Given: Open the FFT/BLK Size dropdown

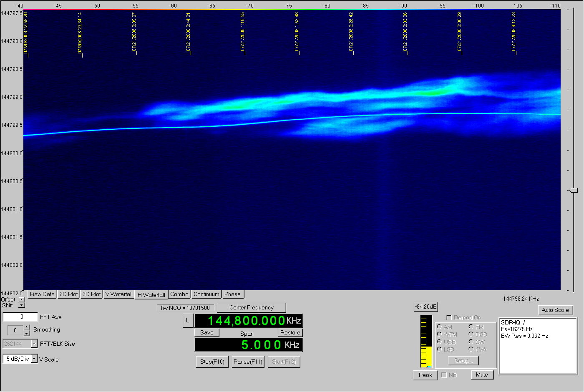Looking at the screenshot, I should (x=34, y=344).
